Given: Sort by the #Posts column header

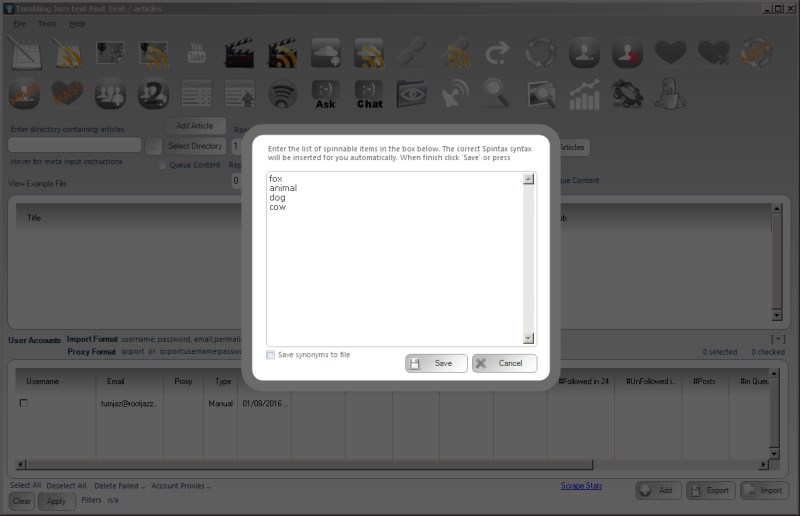Looking at the screenshot, I should coord(704,381).
